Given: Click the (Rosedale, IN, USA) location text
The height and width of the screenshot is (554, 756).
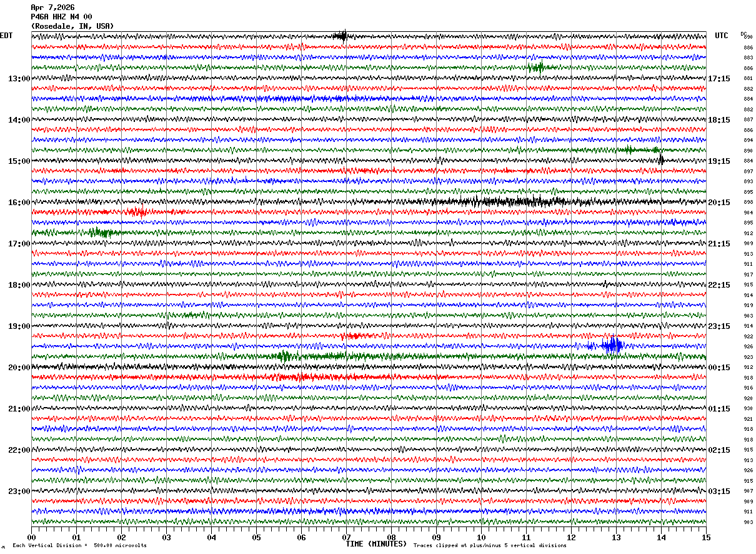Looking at the screenshot, I should pos(72,26).
